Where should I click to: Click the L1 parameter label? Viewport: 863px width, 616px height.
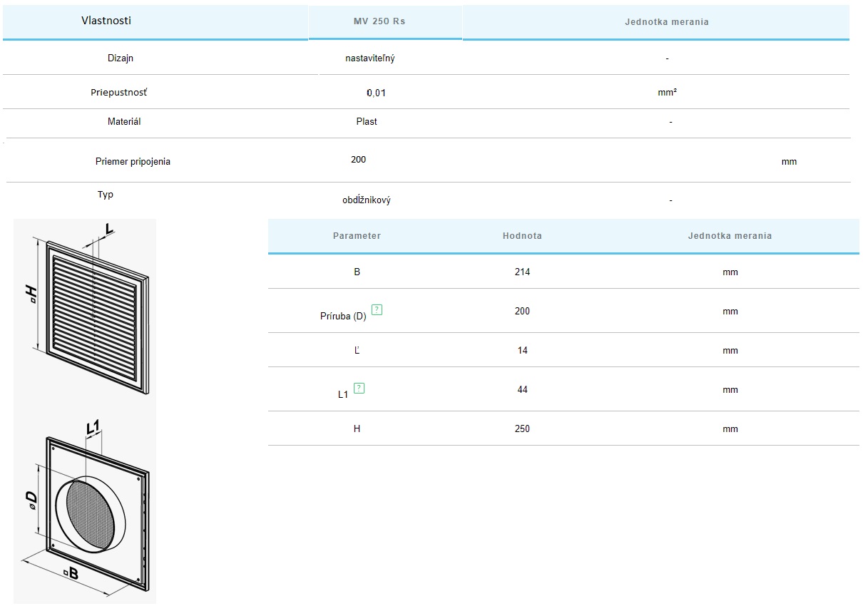pyautogui.click(x=343, y=394)
